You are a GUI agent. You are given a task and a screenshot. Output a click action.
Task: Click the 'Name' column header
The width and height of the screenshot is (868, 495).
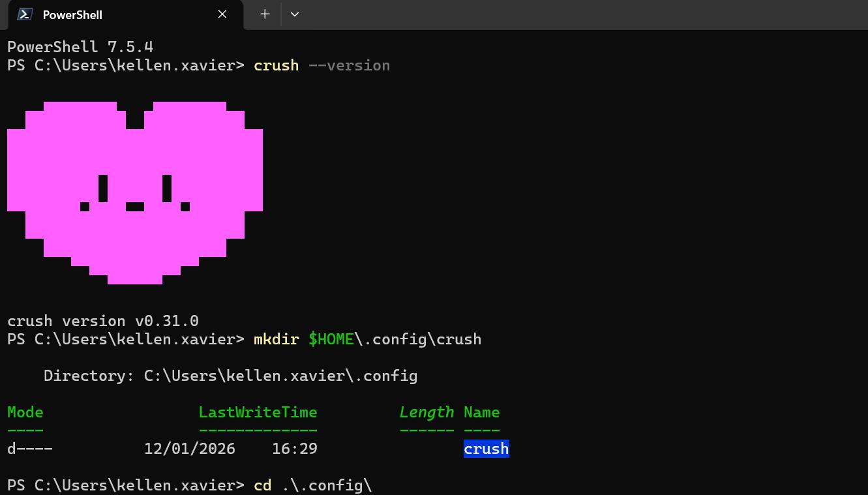point(482,412)
